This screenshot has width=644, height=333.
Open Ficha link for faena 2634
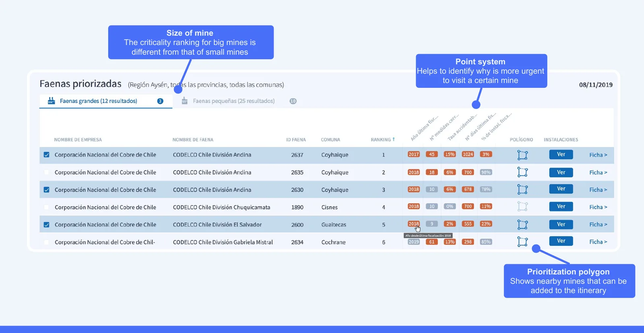click(598, 242)
